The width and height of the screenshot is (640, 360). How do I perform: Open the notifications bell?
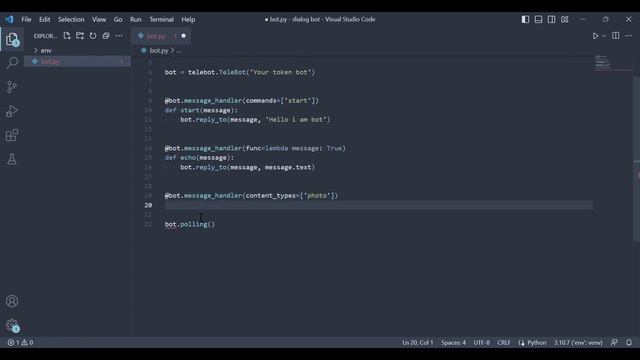click(x=629, y=342)
